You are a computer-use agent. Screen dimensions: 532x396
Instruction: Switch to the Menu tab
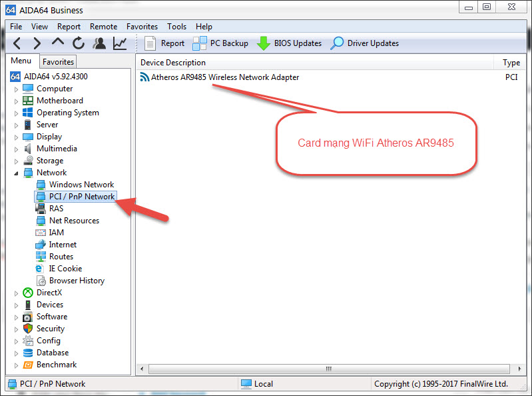(21, 61)
